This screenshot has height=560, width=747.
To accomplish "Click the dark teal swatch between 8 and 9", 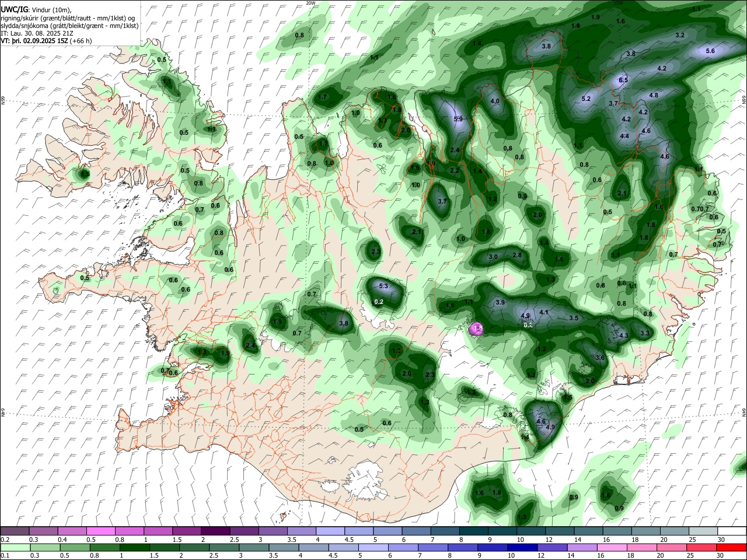I will point(473,531).
